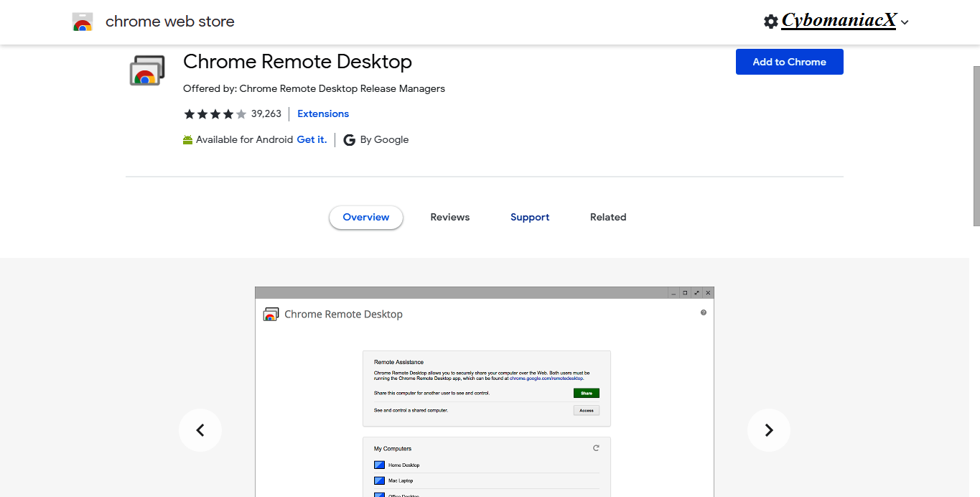Switch to the Reviews tab
Viewport: 980px width, 497px height.
click(x=450, y=217)
